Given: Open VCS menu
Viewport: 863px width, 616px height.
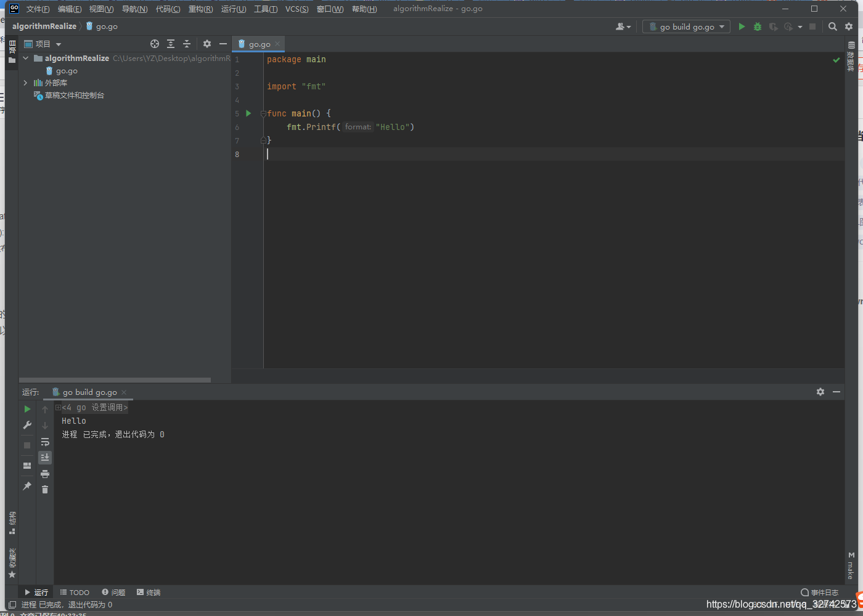Looking at the screenshot, I should [297, 9].
